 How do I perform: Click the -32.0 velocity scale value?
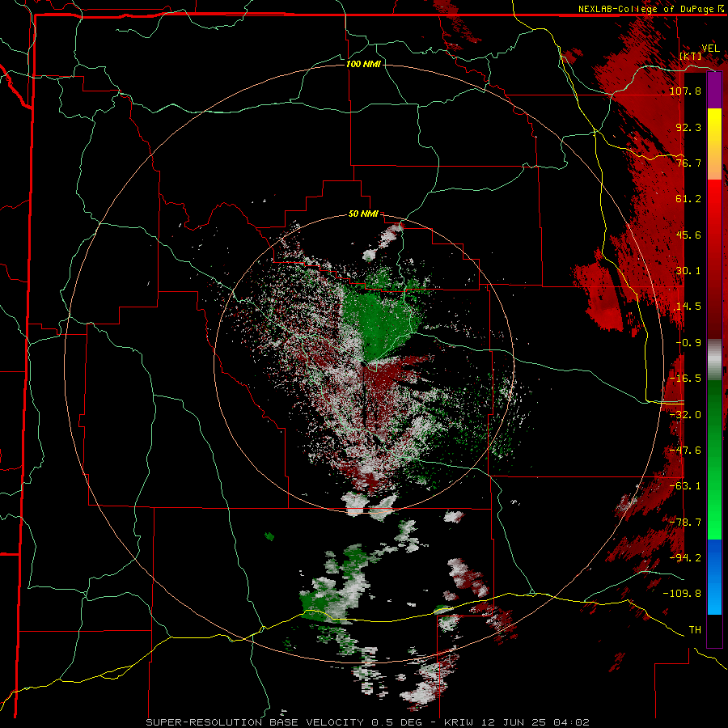685,414
